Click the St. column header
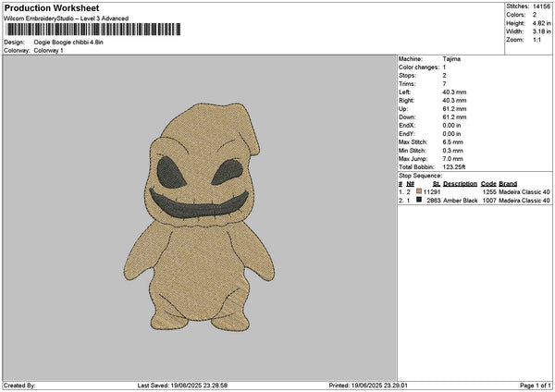 click(436, 183)
